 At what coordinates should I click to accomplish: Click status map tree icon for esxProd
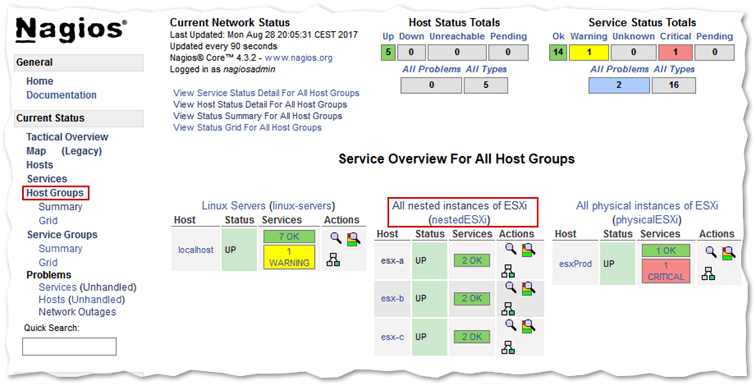[x=708, y=273]
